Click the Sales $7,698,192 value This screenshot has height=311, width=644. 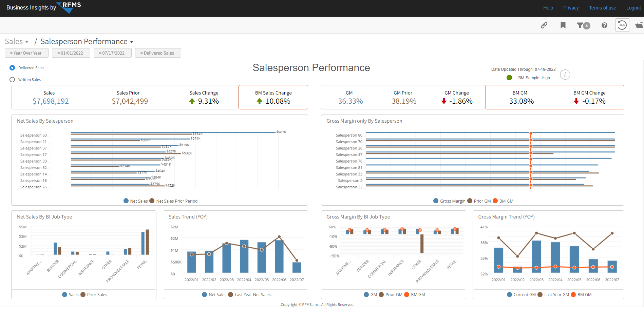[51, 101]
